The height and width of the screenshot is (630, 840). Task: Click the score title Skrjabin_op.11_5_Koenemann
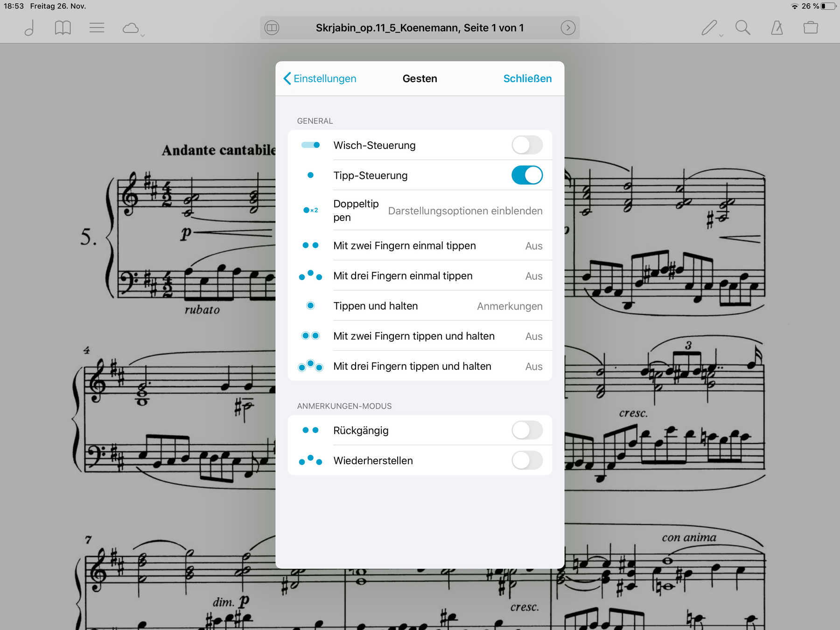point(420,28)
